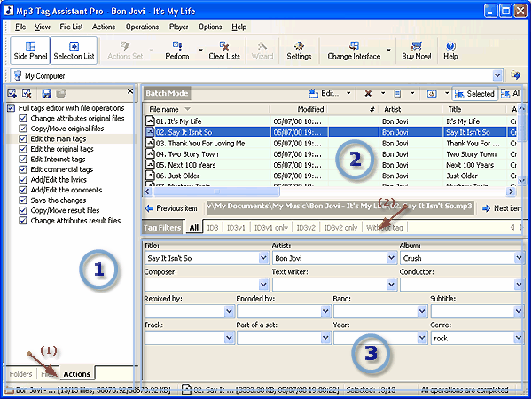
Task: Go to Next item arrow
Action: tap(486, 208)
